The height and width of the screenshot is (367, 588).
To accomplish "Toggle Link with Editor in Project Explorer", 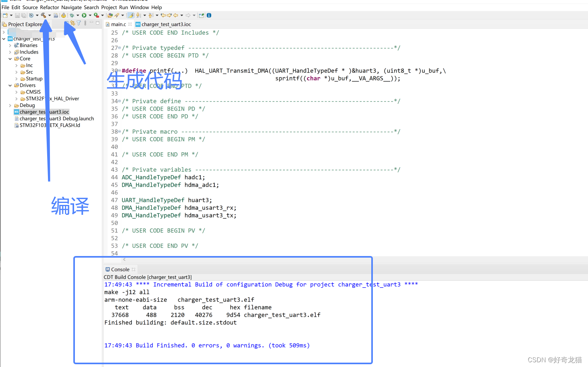I will click(x=73, y=23).
